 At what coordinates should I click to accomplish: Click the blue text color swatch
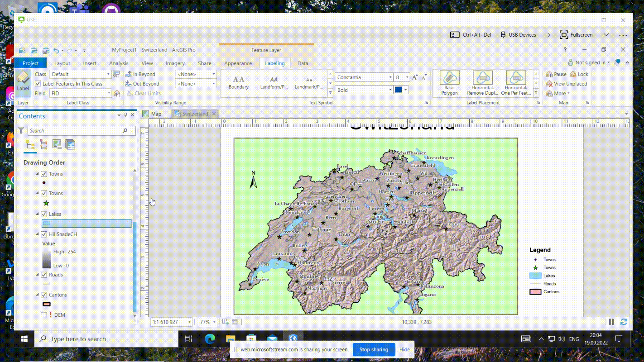[x=398, y=90]
